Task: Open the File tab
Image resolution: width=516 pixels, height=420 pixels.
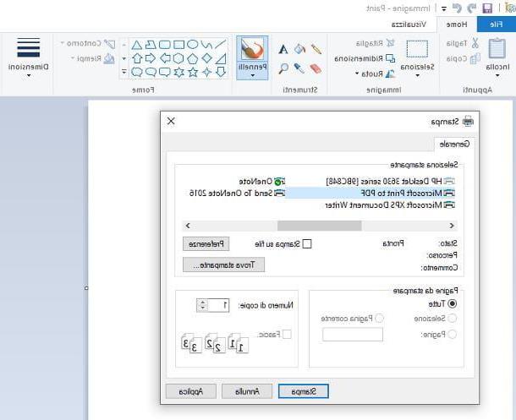Action: pos(497,25)
